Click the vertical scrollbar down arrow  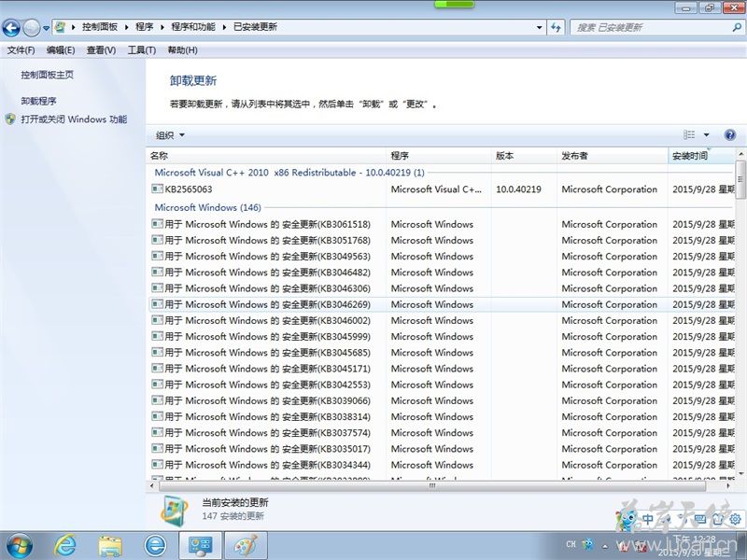740,474
